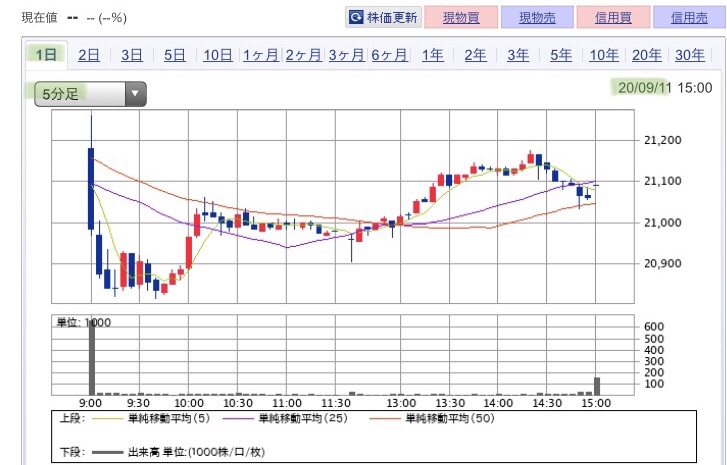Switch to the 10年 chart tab
The image size is (727, 465).
pyautogui.click(x=604, y=55)
